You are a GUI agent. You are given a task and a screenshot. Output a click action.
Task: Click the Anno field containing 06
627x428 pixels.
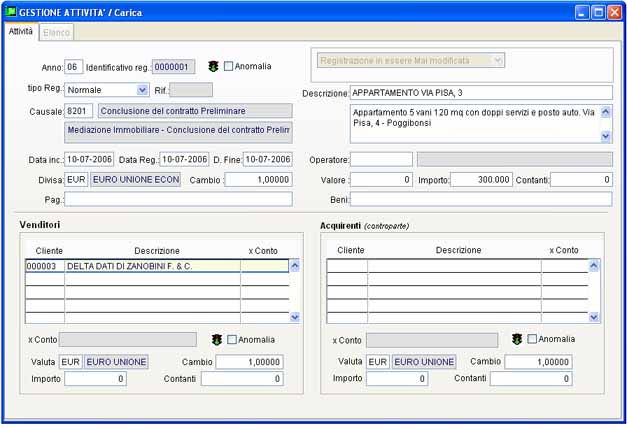click(74, 67)
